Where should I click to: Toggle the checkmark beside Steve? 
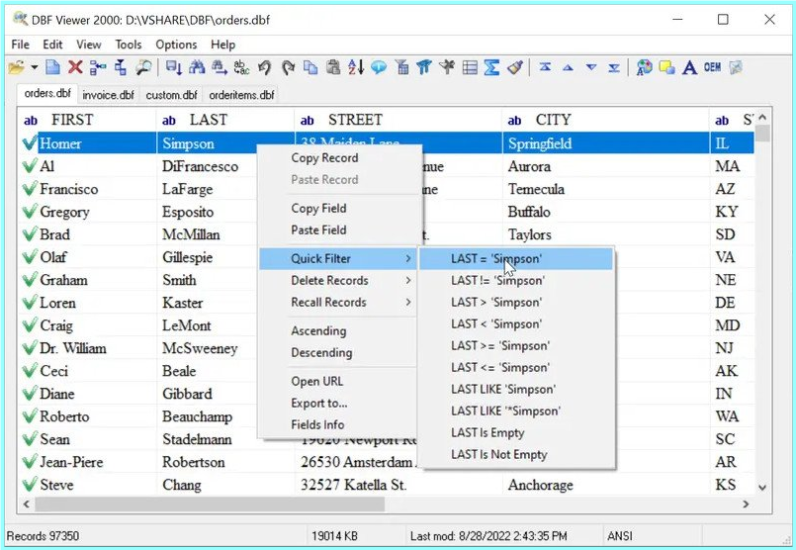pyautogui.click(x=30, y=484)
